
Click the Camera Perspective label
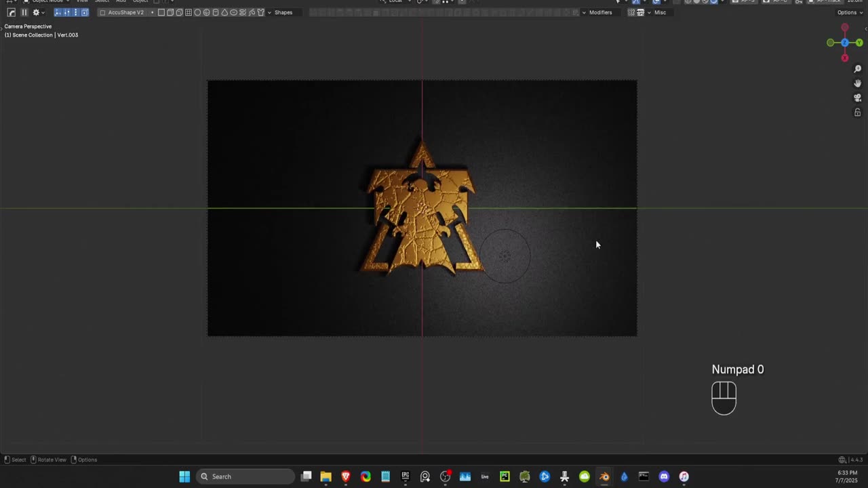click(x=28, y=26)
